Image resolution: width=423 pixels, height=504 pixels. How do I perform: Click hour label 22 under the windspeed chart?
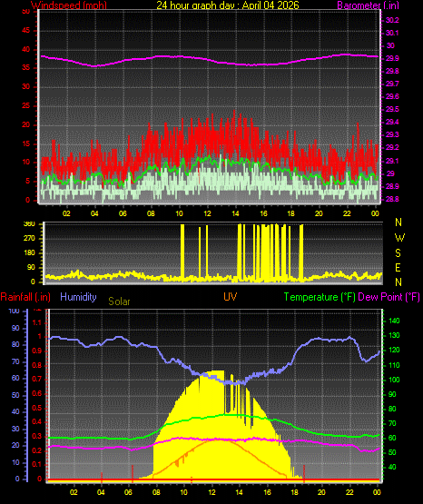click(x=347, y=213)
